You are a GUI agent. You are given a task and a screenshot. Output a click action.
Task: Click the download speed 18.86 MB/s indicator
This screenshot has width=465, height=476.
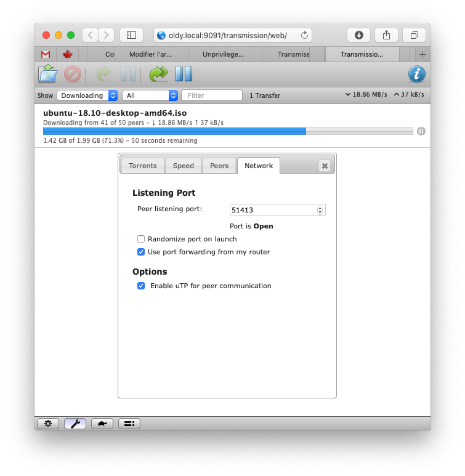(x=366, y=94)
